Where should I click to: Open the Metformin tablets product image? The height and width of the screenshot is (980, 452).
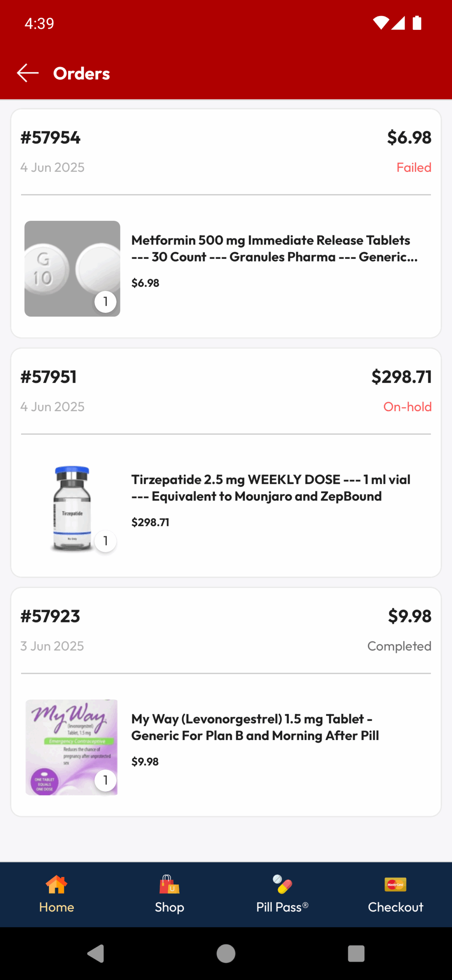tap(72, 269)
